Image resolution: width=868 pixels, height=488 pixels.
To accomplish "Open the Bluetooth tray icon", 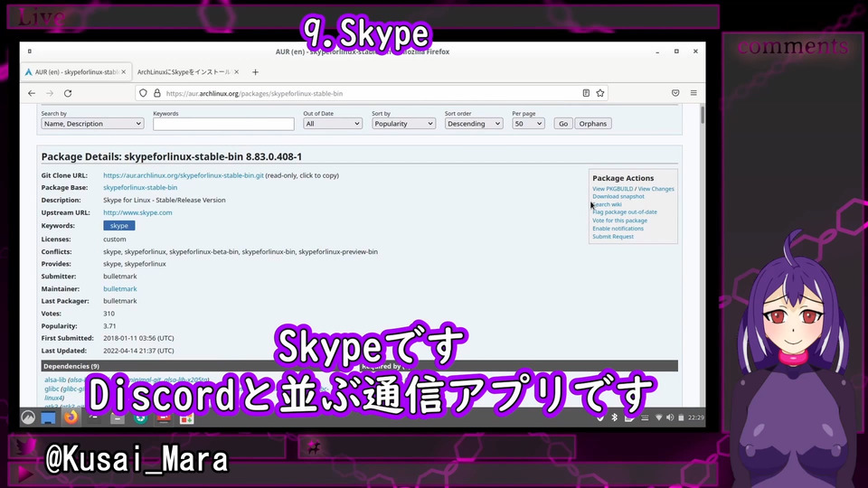I will [x=615, y=418].
